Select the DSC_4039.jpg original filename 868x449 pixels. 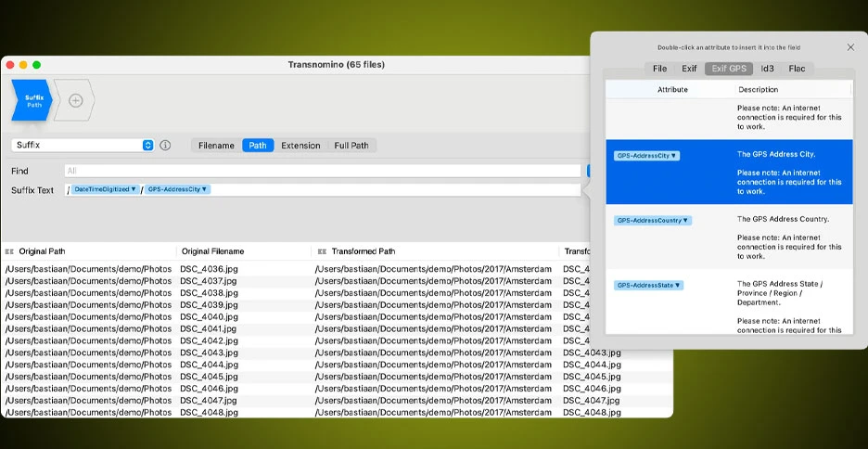209,305
